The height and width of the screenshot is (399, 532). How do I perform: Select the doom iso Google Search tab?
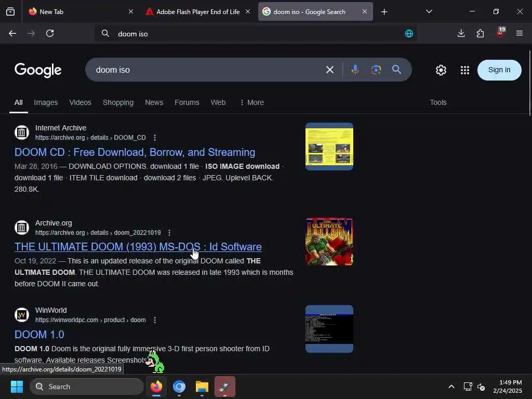point(315,12)
